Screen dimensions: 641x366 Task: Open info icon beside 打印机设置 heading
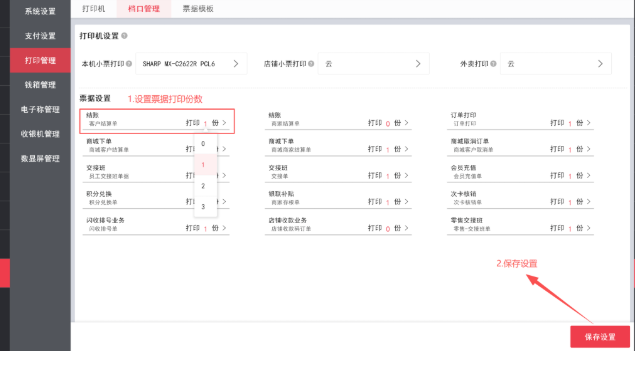[124, 36]
